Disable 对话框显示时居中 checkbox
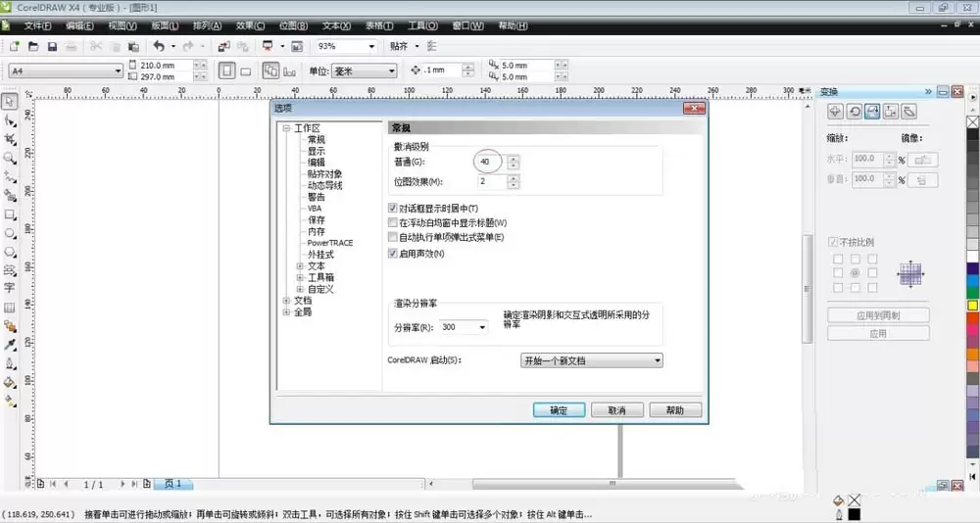 click(393, 209)
